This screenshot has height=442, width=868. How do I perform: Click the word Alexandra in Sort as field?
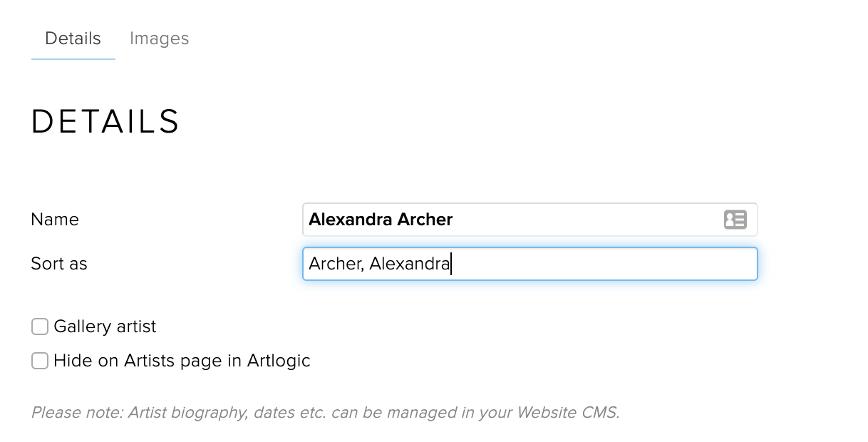(409, 264)
